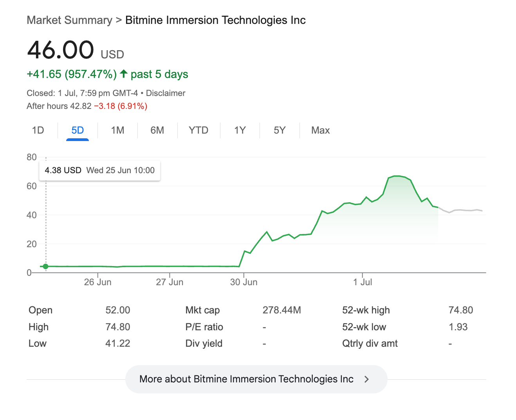Open the Market Summary breadcrumb link

click(69, 20)
